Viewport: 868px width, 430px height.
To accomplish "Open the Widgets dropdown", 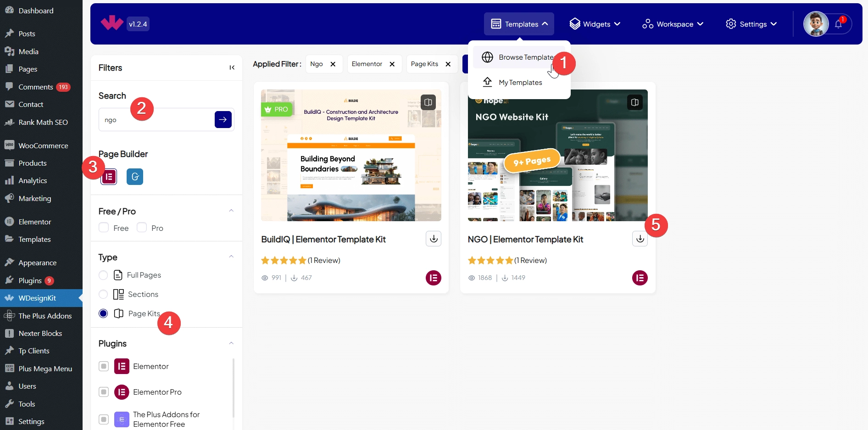I will click(595, 24).
